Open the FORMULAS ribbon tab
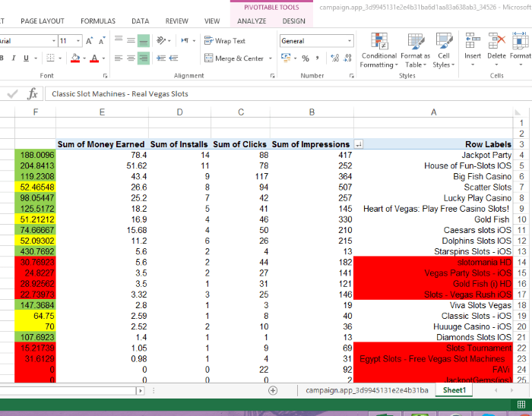 click(x=98, y=21)
